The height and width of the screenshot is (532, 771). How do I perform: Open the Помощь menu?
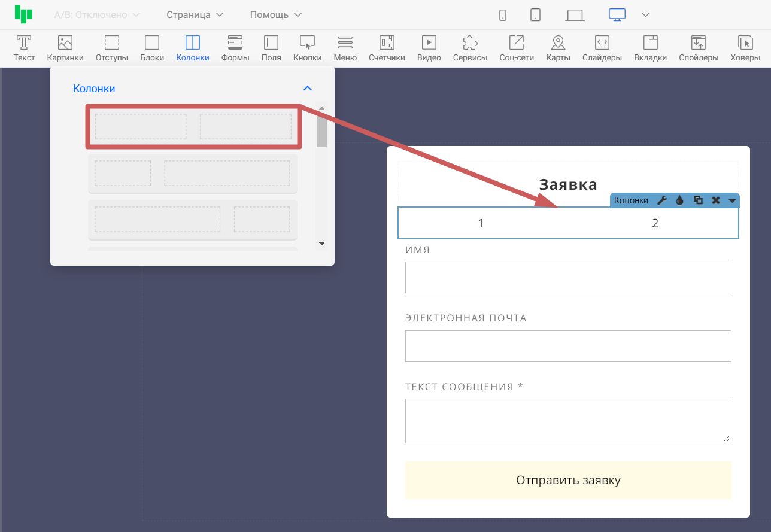[275, 15]
